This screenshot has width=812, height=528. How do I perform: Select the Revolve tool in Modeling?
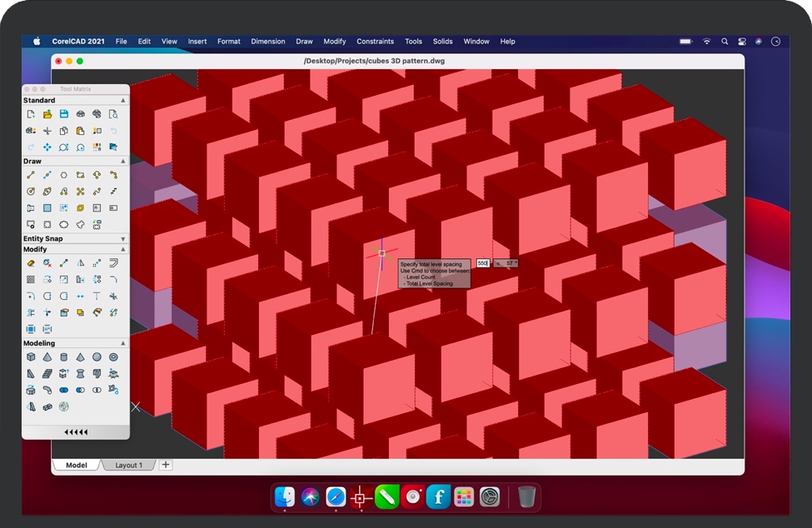click(x=80, y=374)
